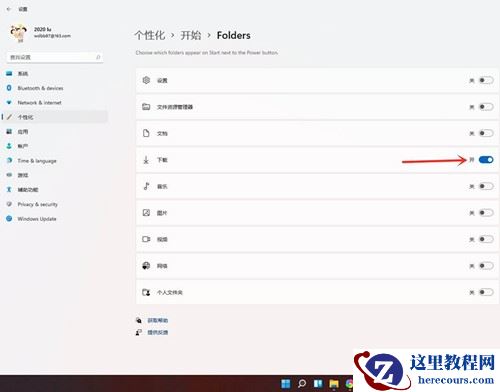Enable the 音乐 folder switch

[486, 186]
